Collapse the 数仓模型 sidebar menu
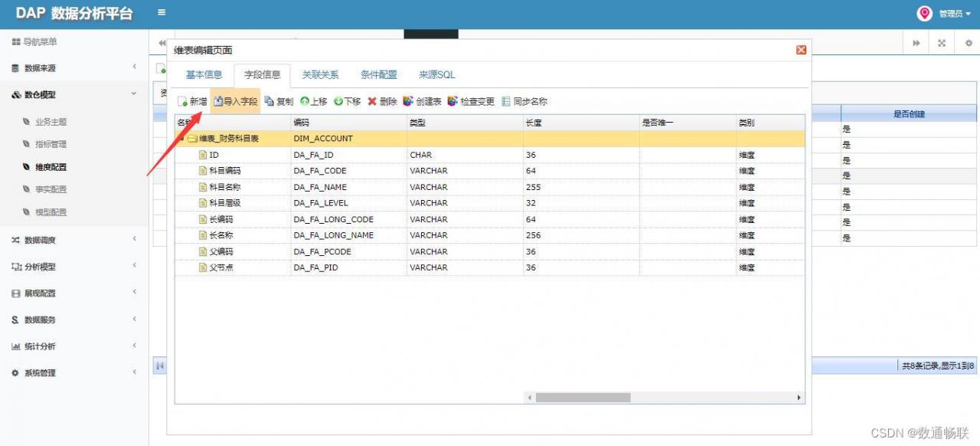 74,94
